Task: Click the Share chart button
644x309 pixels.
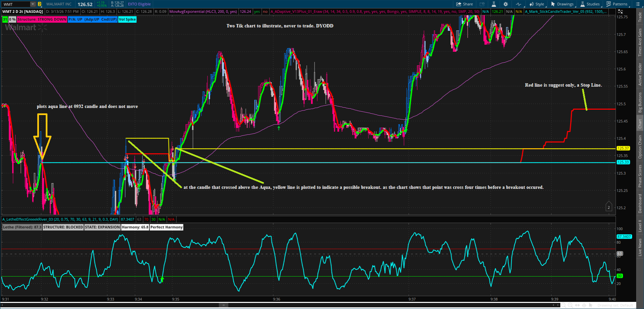Action: click(464, 4)
